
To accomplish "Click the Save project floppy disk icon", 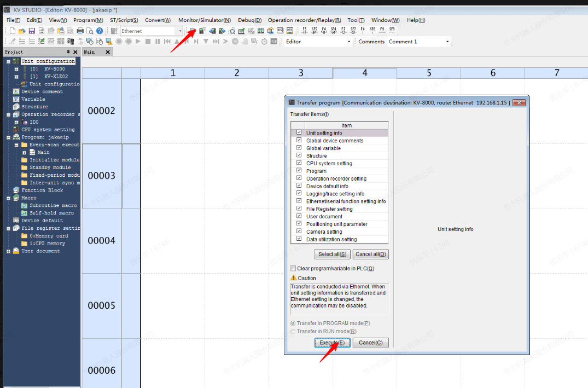I will tap(32, 31).
